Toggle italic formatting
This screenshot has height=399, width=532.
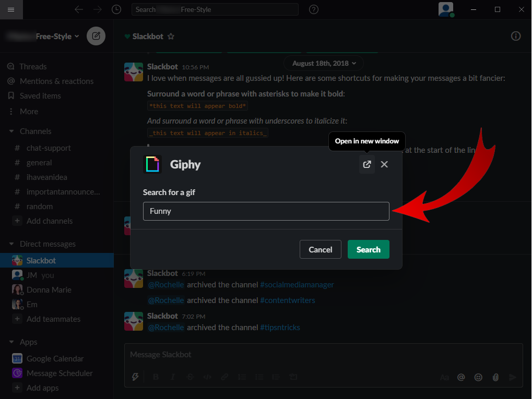coord(173,377)
